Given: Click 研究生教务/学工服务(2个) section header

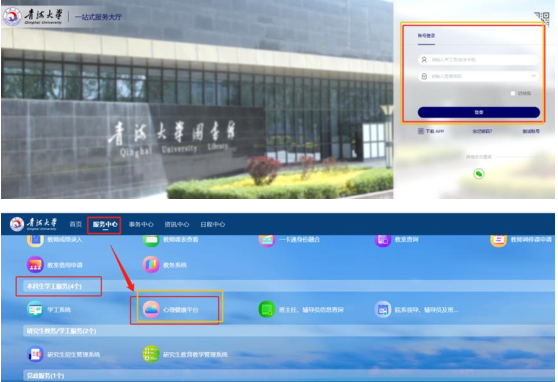Looking at the screenshot, I should (x=61, y=331).
